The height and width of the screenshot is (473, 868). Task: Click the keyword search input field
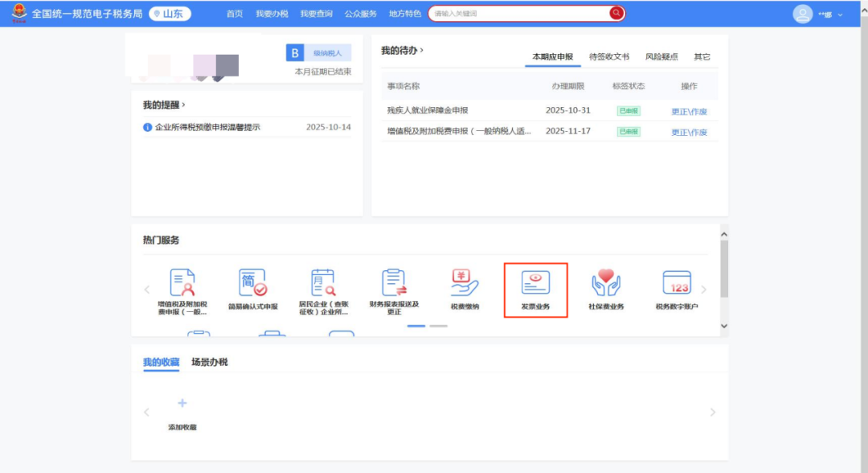tap(514, 13)
